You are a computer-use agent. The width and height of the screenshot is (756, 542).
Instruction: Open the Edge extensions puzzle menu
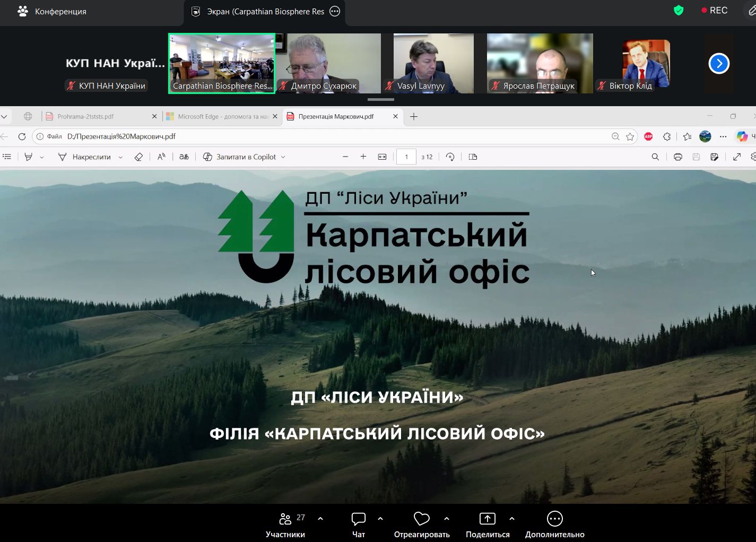(x=667, y=136)
